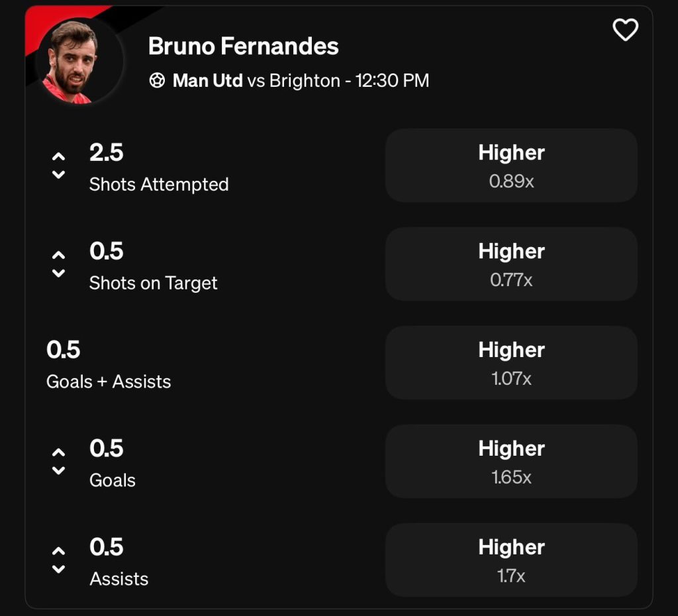The image size is (678, 616).
Task: Lower the Assists line with down chevron
Action: [58, 569]
